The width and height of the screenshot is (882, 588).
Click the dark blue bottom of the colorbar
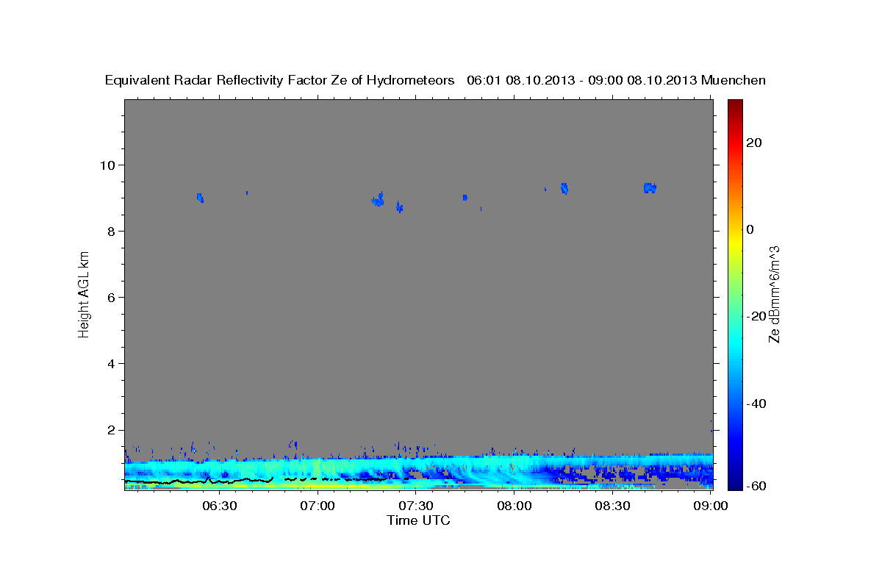(735, 481)
